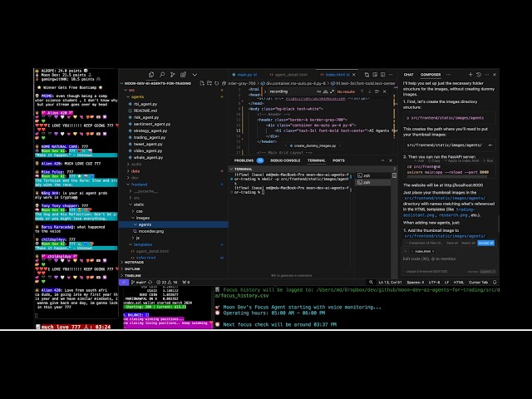Toggle Match Whole Word in find widget
The width and height of the screenshot is (532, 399).
pyautogui.click(x=325, y=91)
